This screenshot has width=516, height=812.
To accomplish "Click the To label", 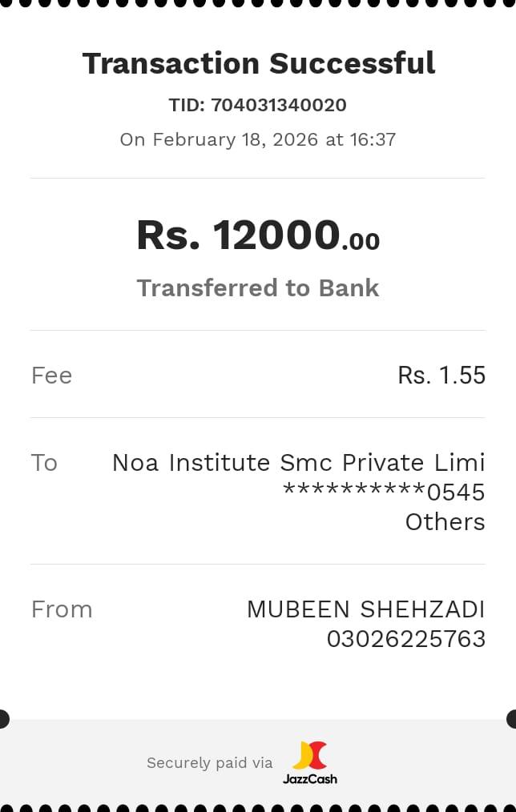I will (x=44, y=463).
